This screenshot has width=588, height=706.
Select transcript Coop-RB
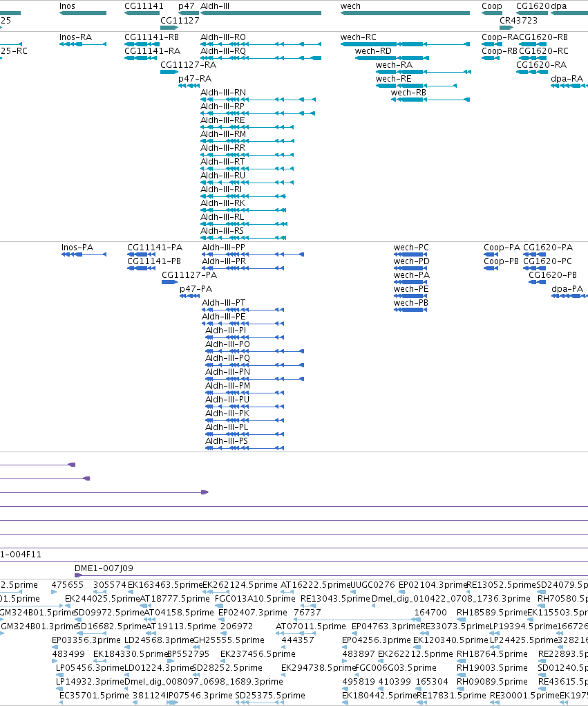491,58
